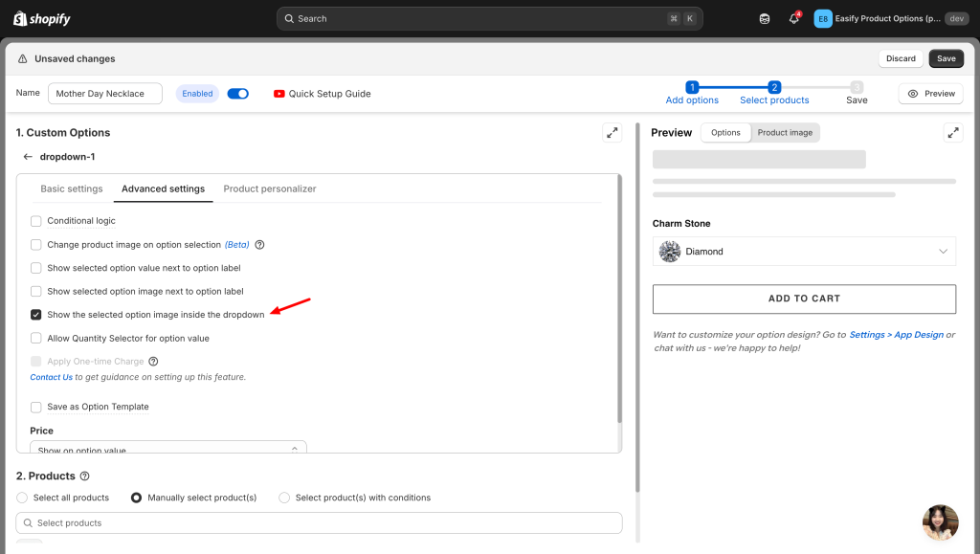980x554 pixels.
Task: Click the Save button
Action: 946,58
